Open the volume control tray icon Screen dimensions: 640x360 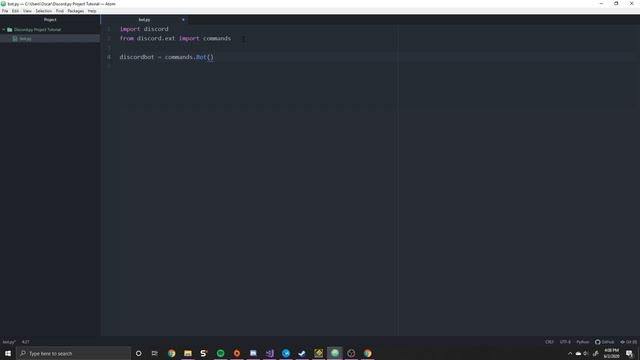586,353
